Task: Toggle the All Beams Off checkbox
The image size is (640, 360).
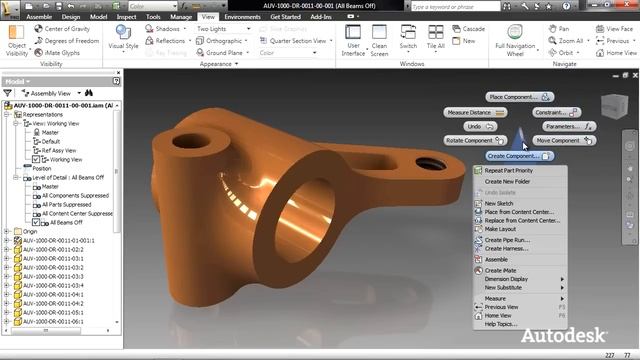Action: pyautogui.click(x=36, y=222)
